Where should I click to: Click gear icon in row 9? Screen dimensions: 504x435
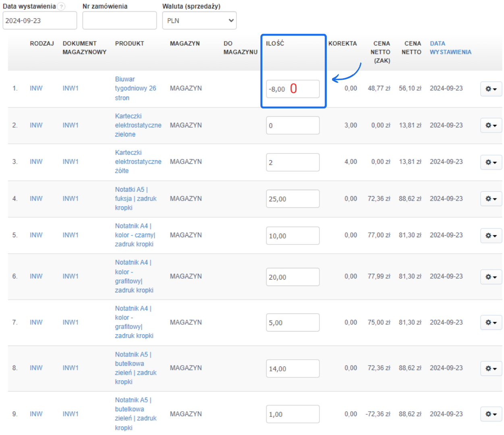click(x=491, y=414)
